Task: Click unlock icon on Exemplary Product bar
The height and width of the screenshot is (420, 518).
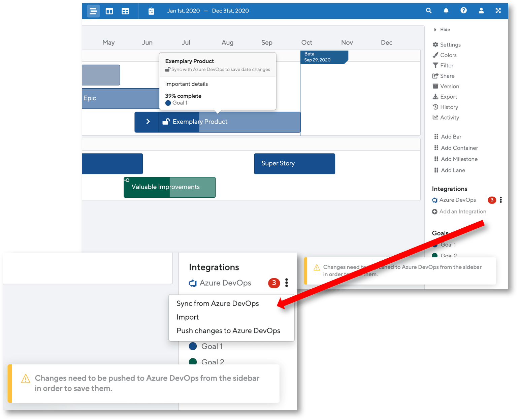Action: click(x=166, y=122)
